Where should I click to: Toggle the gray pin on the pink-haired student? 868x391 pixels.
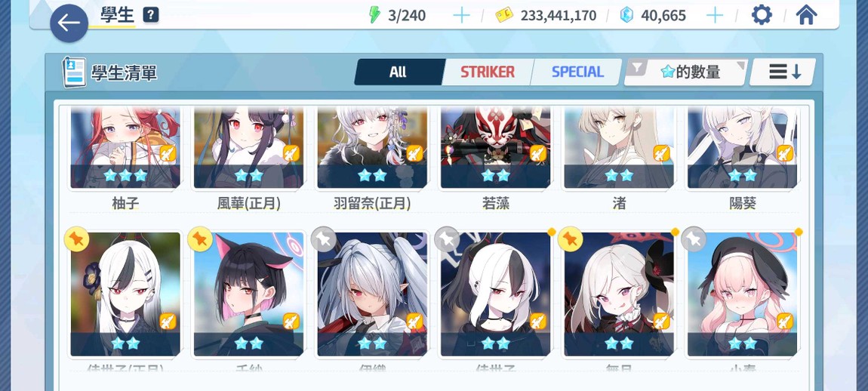pos(694,239)
